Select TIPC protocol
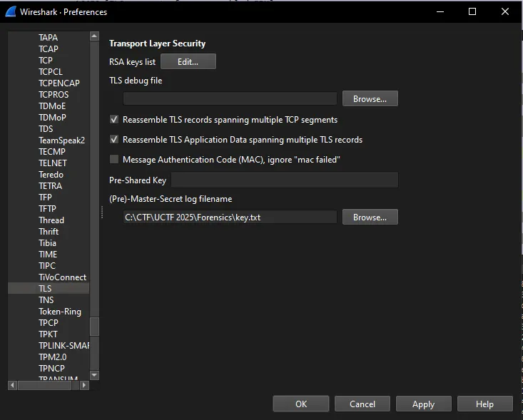This screenshot has width=523, height=420. (x=47, y=266)
